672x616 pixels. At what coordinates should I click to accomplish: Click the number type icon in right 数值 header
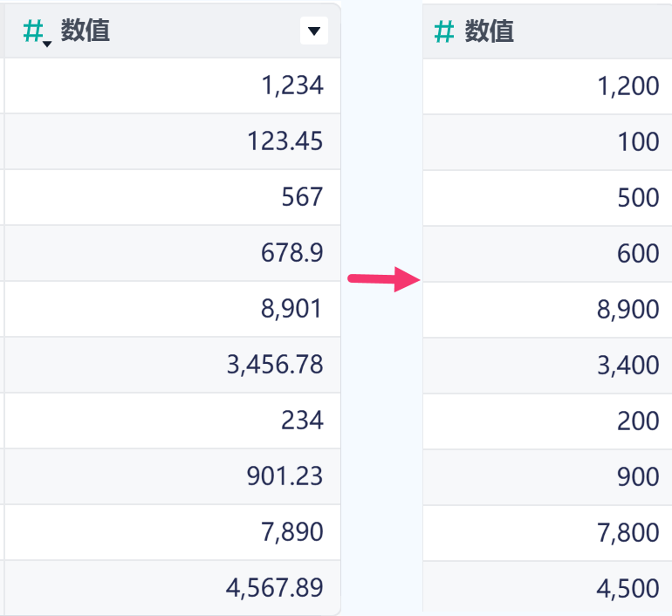tap(443, 32)
